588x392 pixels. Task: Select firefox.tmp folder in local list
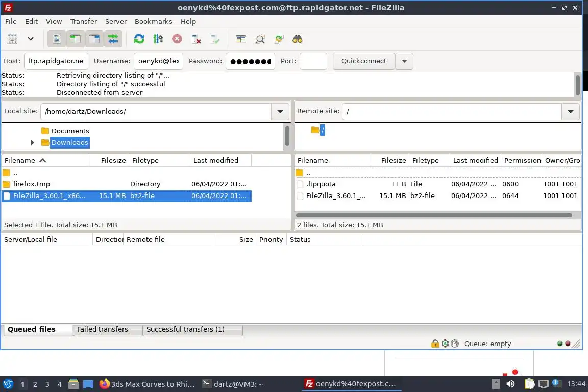tap(127, 184)
